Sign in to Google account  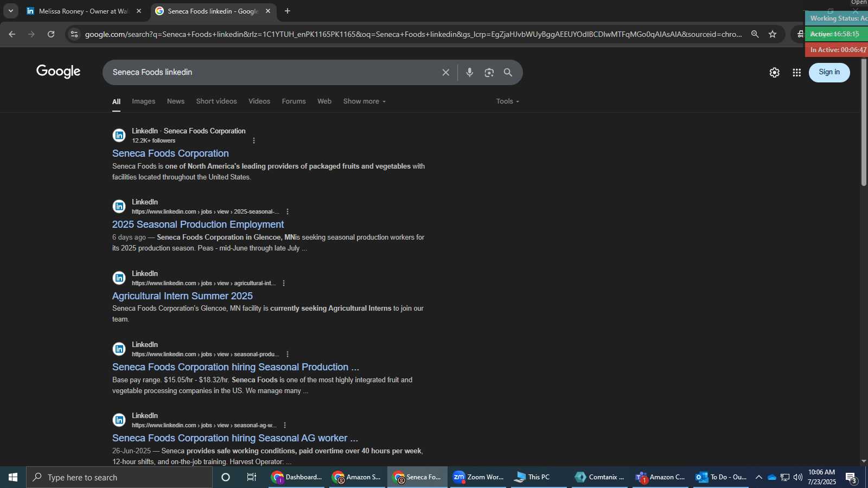coord(829,72)
